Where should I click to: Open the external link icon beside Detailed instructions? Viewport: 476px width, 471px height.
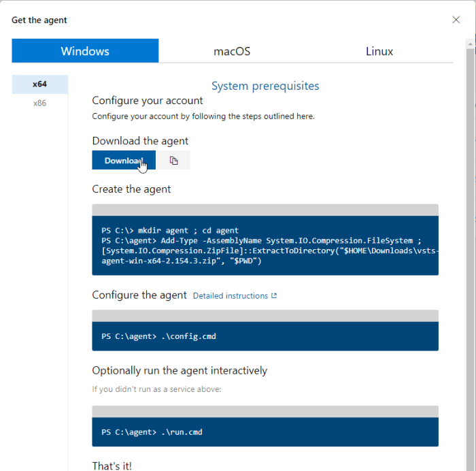pyautogui.click(x=274, y=295)
